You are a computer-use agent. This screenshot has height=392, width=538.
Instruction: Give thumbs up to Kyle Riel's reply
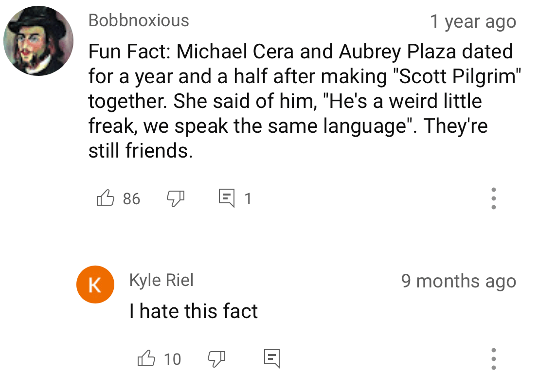tap(146, 359)
